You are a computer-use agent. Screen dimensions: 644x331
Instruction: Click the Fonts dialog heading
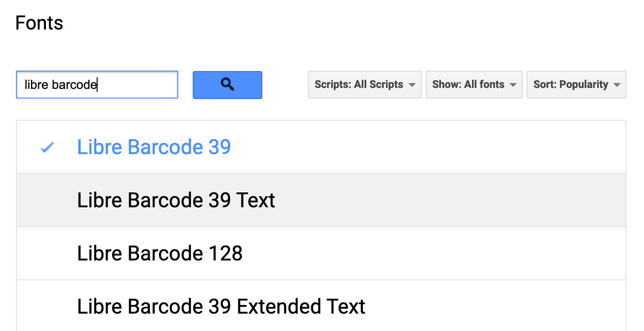(x=39, y=23)
